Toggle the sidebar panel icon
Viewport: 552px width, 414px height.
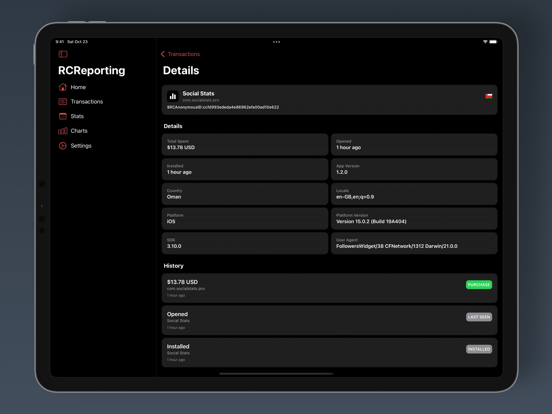[63, 54]
